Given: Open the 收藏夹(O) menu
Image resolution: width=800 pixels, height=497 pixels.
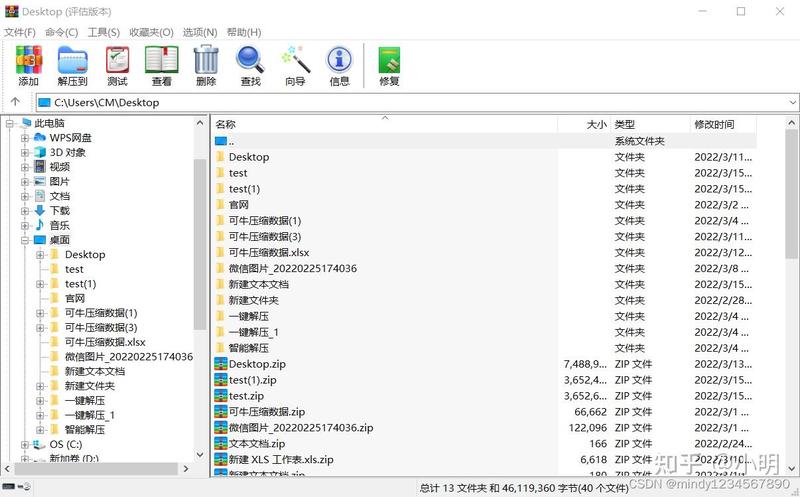Looking at the screenshot, I should tap(151, 32).
